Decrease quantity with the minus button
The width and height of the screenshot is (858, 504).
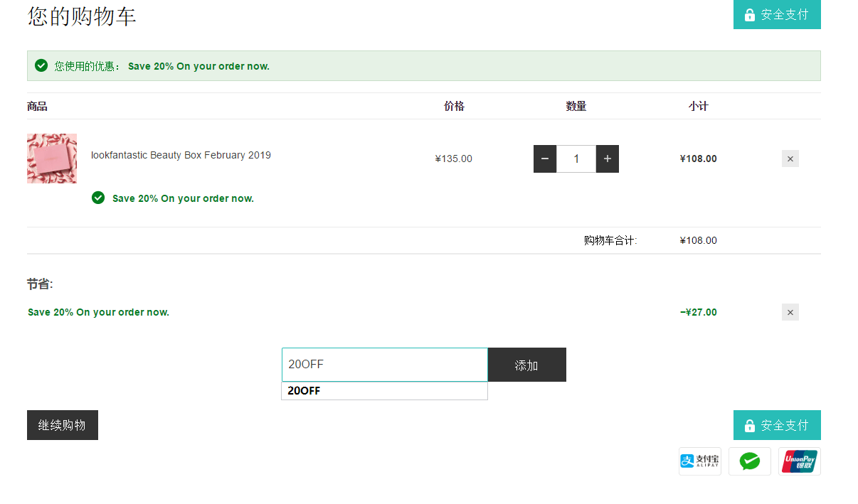point(545,159)
